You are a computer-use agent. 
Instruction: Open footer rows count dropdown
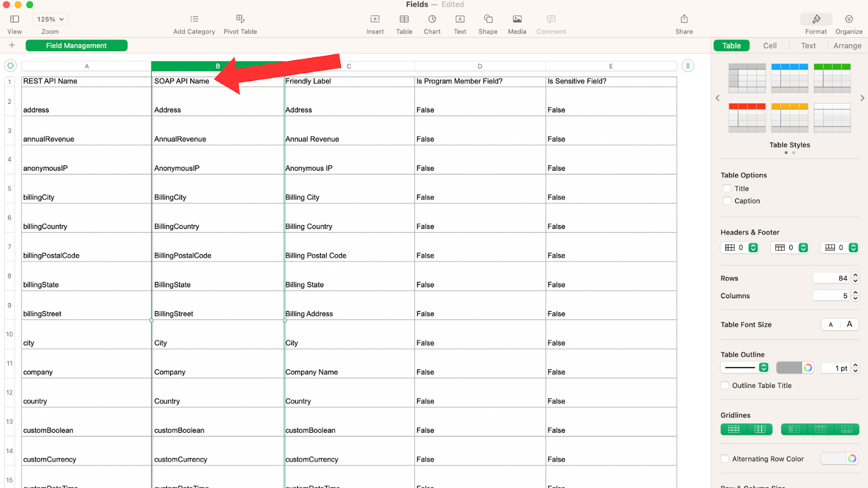coord(840,248)
